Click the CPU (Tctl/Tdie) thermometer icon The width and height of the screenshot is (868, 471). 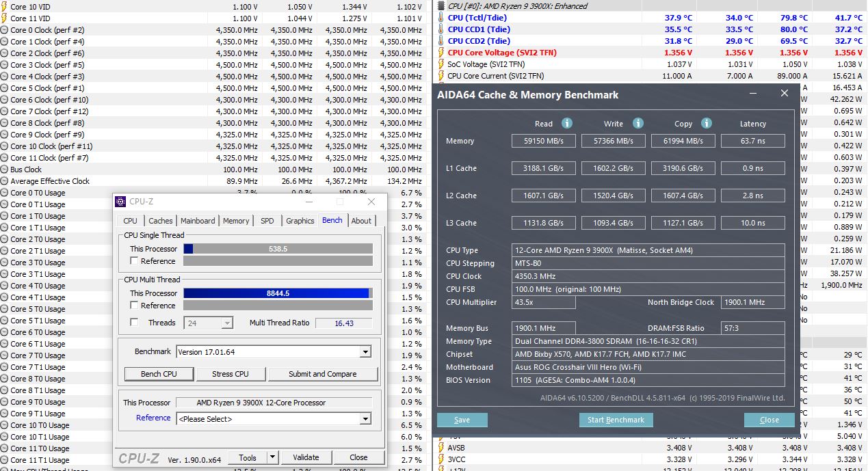tap(441, 18)
